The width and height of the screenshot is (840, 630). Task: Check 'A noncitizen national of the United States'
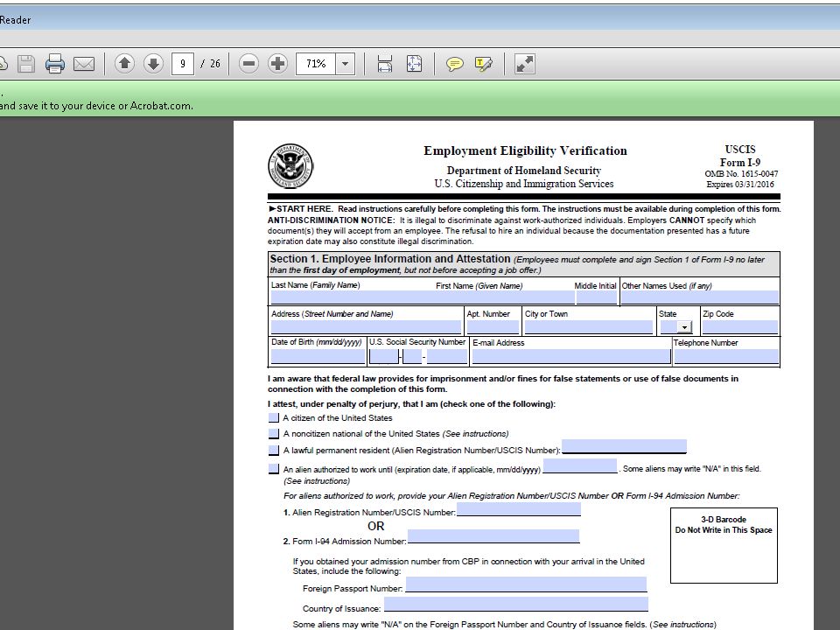(x=274, y=433)
